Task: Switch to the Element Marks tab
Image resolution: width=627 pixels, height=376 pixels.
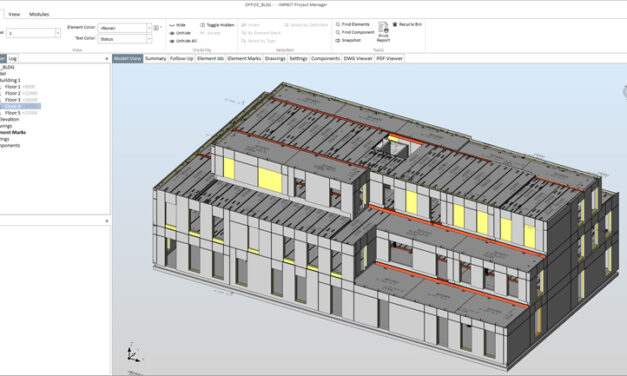Action: tap(244, 58)
